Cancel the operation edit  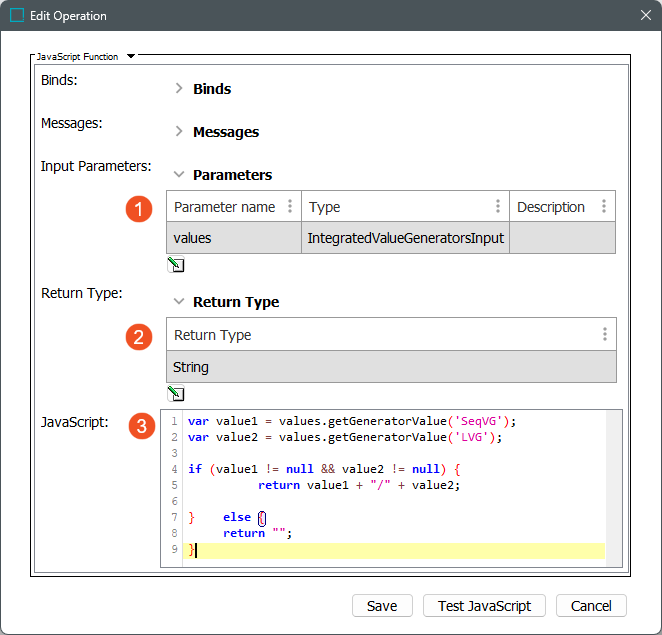590,606
